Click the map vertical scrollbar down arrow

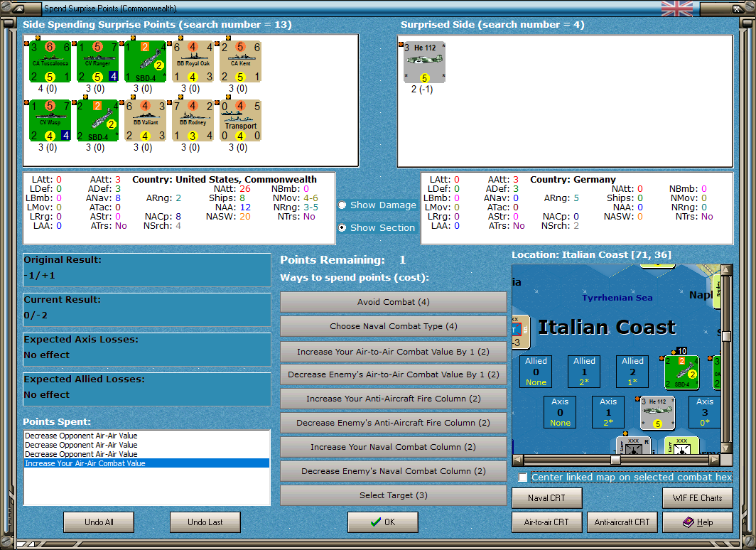(x=727, y=448)
